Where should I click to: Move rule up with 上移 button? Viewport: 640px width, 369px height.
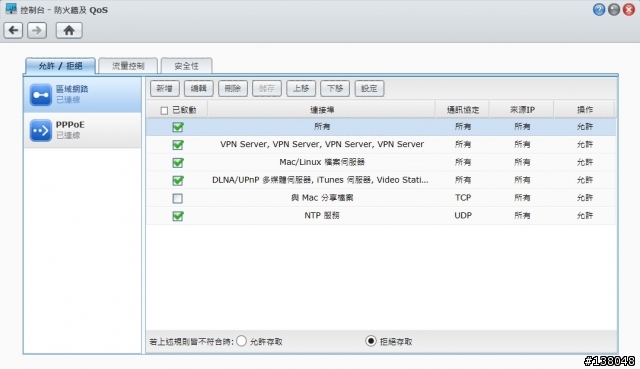pyautogui.click(x=301, y=89)
